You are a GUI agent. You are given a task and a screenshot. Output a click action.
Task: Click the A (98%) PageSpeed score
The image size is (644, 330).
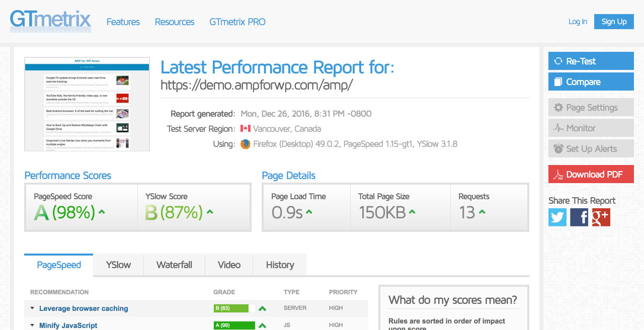point(64,212)
